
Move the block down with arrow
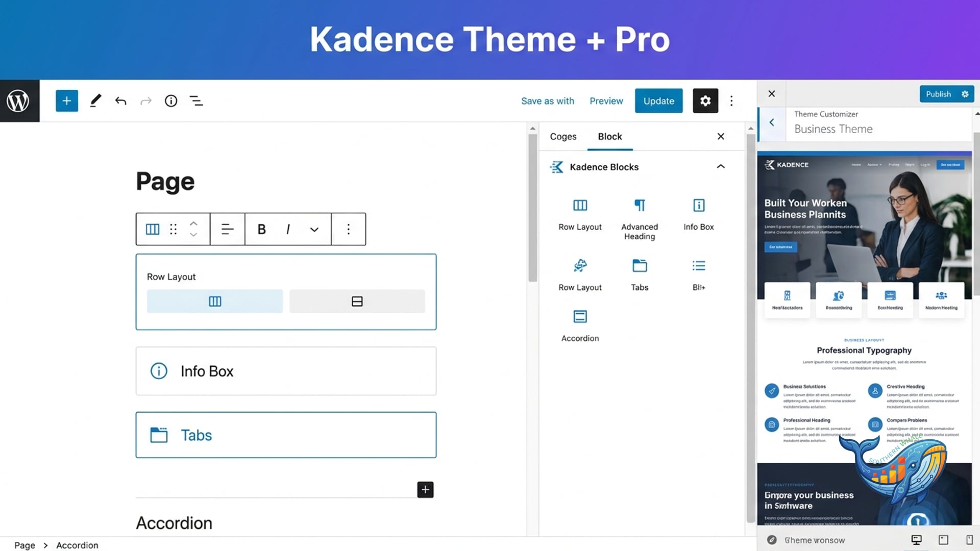pos(193,235)
